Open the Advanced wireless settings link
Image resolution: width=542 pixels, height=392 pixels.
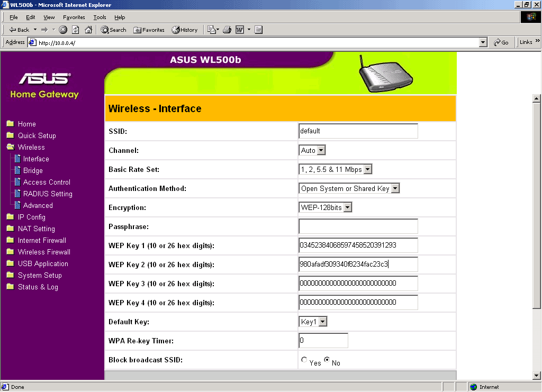point(38,205)
